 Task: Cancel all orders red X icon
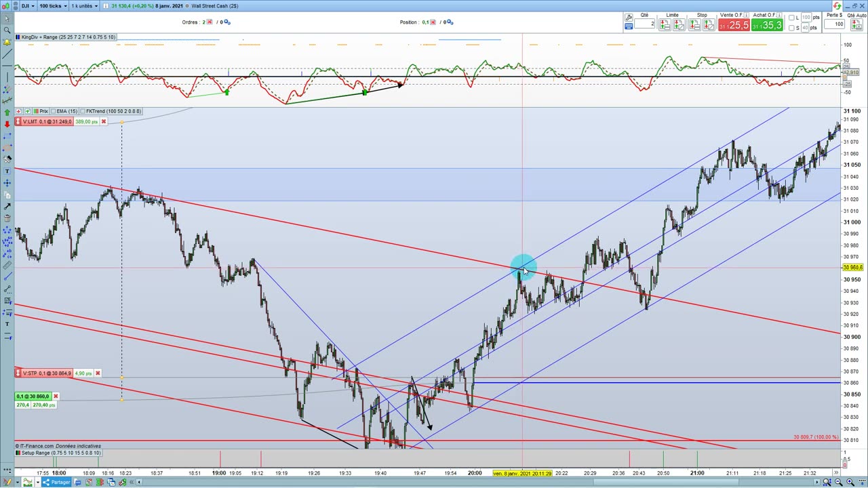pyautogui.click(x=210, y=22)
